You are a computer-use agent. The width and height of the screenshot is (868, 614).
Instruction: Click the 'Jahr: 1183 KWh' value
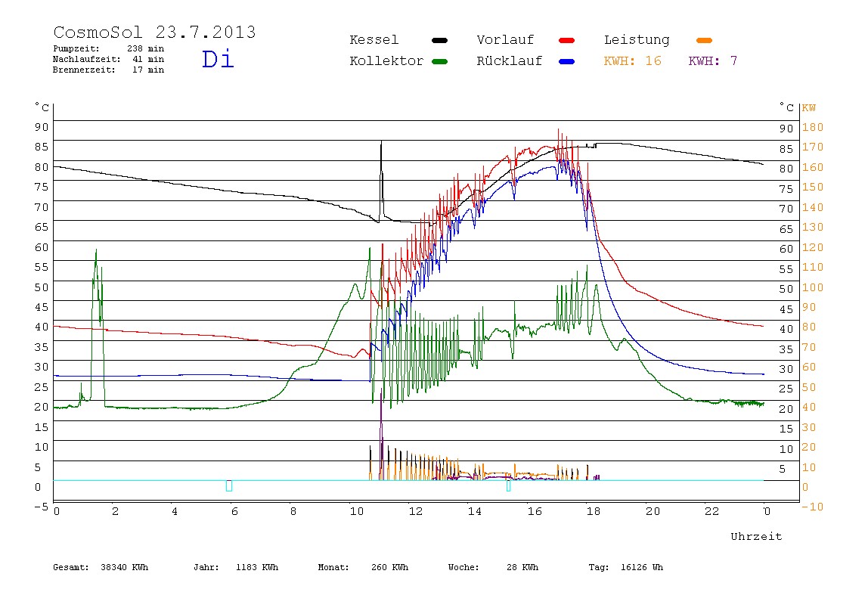coord(236,567)
